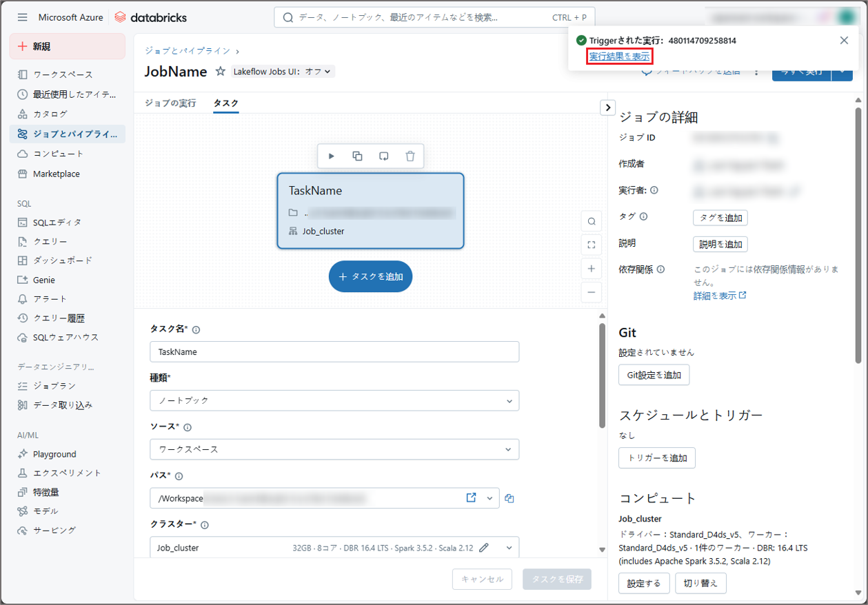Click the タスク名 input field
Viewport: 868px width, 605px height.
point(334,351)
